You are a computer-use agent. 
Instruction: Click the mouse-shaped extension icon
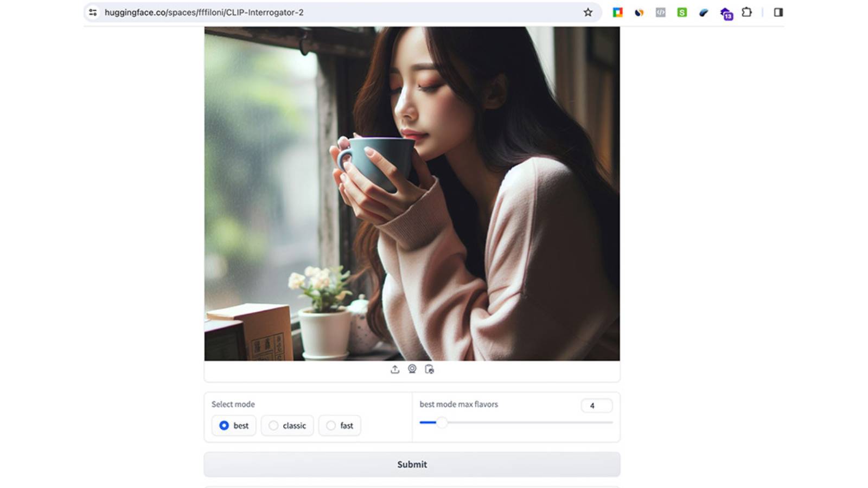pos(704,11)
